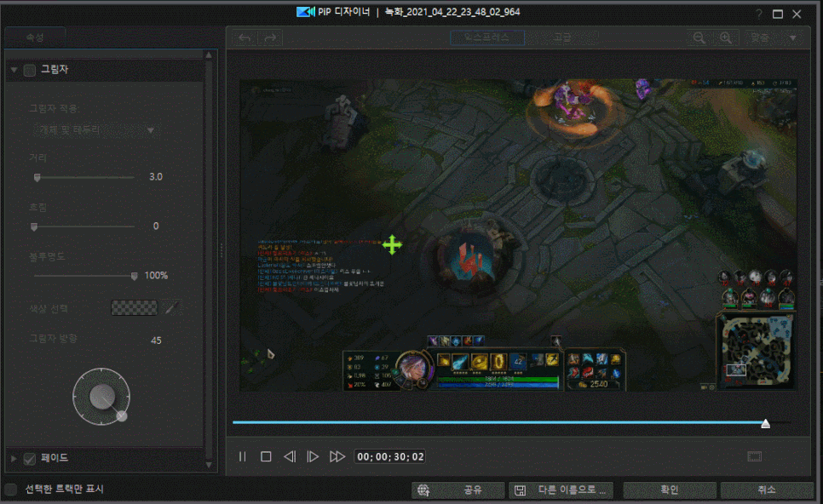Fast forward the preview
This screenshot has width=823, height=504.
(x=337, y=457)
